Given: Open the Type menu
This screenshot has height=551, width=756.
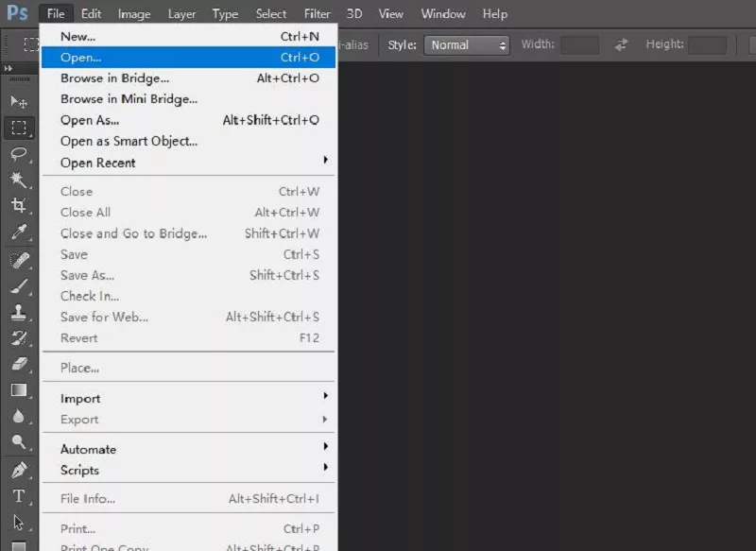Looking at the screenshot, I should coord(225,14).
